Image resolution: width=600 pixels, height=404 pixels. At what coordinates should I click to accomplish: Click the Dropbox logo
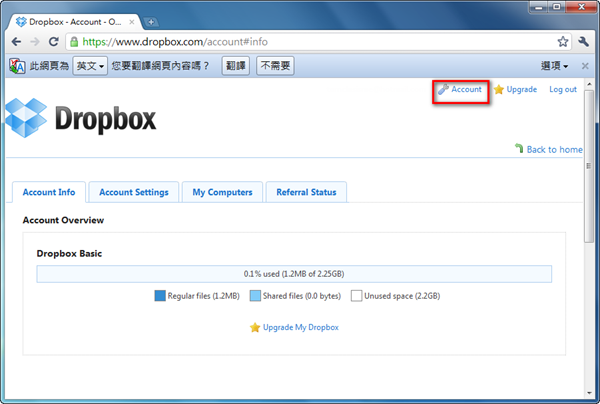81,118
